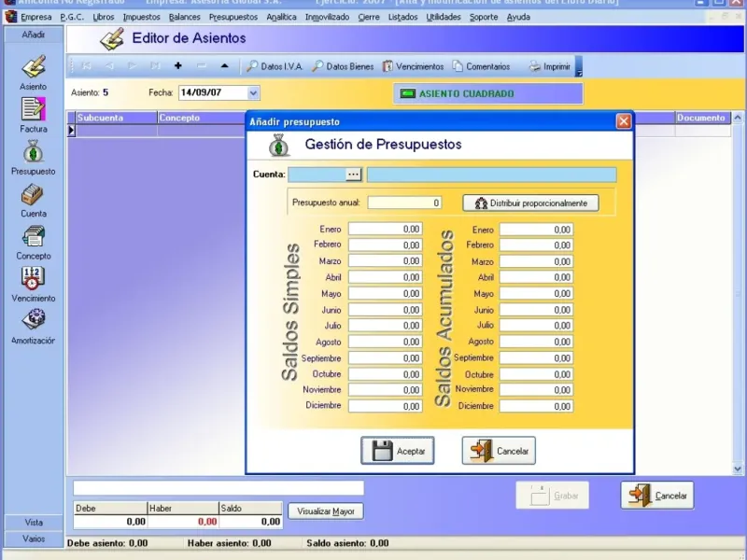
Task: Click the Imprimir printer toolbar button
Action: pos(549,66)
